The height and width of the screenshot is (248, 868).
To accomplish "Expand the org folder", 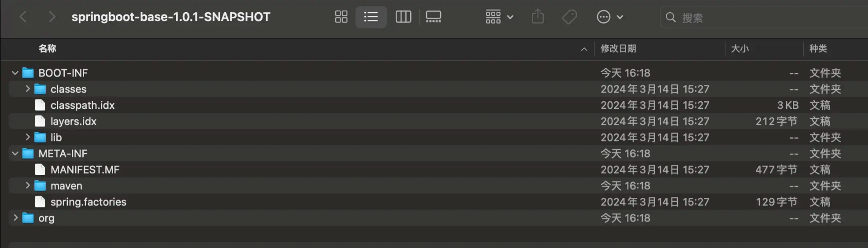I will [x=15, y=218].
